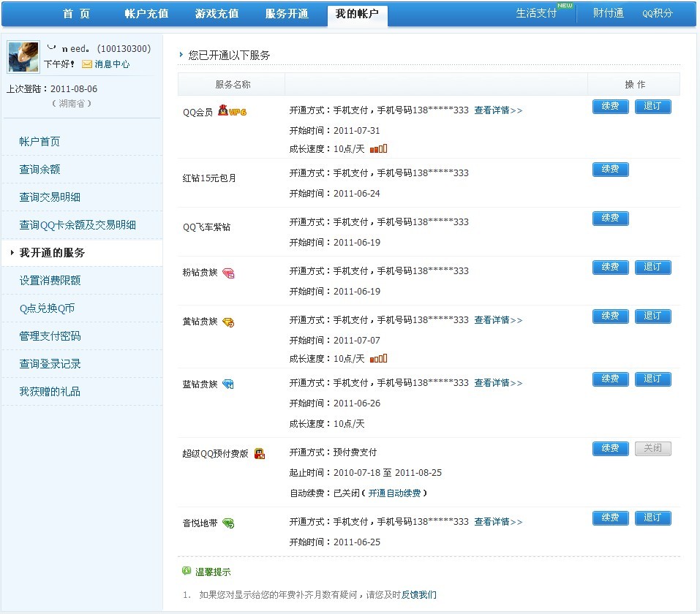Viewport: 700px width, 614px height.
Task: Open 查看详情 for 蓝钻贵族
Action: (x=498, y=383)
